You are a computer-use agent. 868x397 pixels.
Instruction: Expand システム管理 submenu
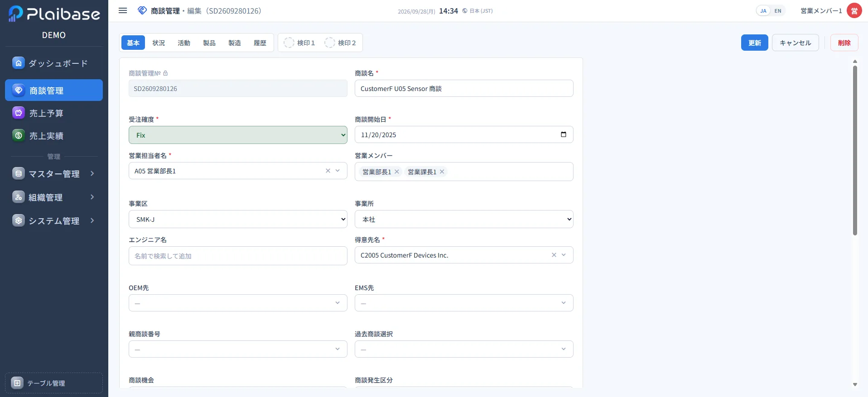pyautogui.click(x=54, y=221)
